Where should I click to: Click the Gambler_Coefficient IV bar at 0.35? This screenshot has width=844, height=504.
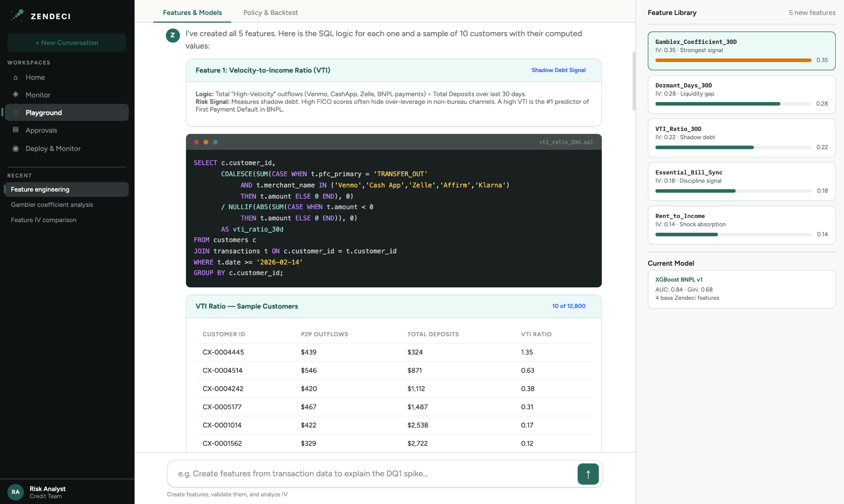[733, 60]
